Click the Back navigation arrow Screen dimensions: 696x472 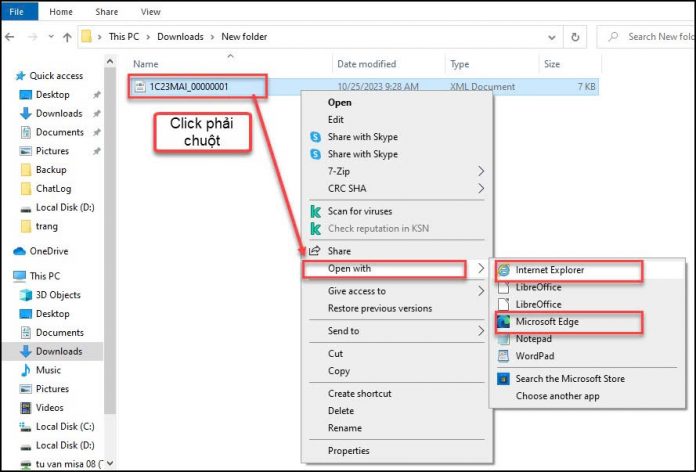pos(9,37)
